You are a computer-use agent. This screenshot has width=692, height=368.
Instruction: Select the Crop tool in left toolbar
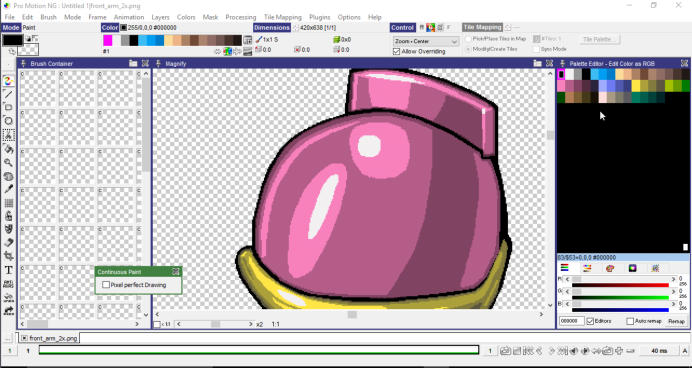click(x=8, y=256)
